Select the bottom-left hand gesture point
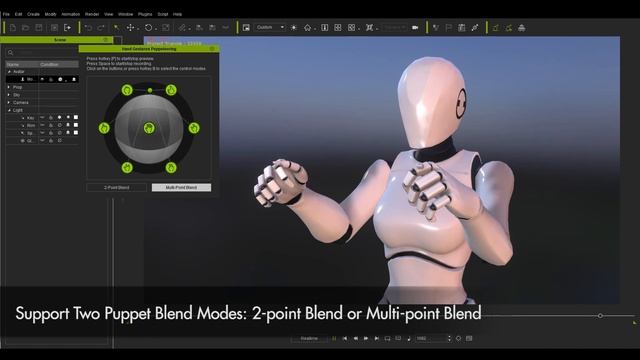The height and width of the screenshot is (360, 640). point(127,167)
